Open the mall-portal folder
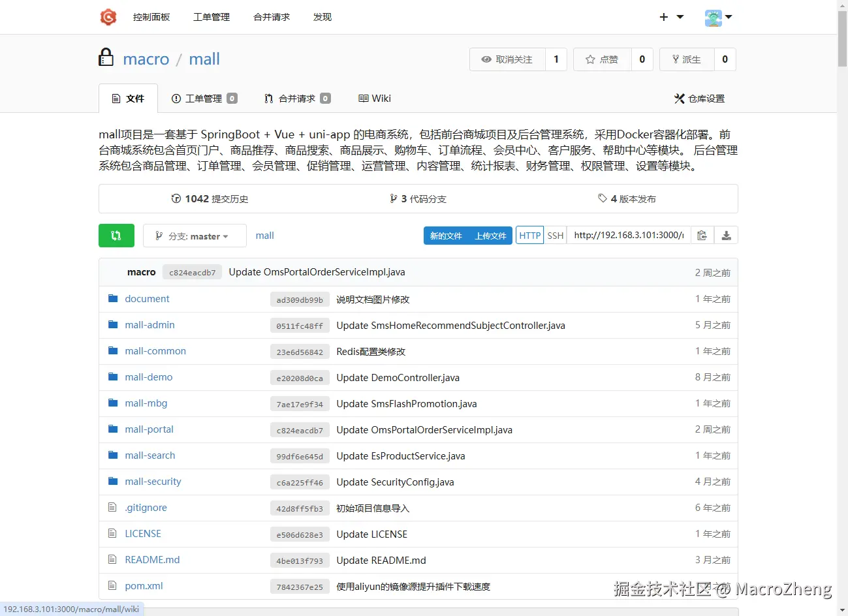 (x=149, y=429)
